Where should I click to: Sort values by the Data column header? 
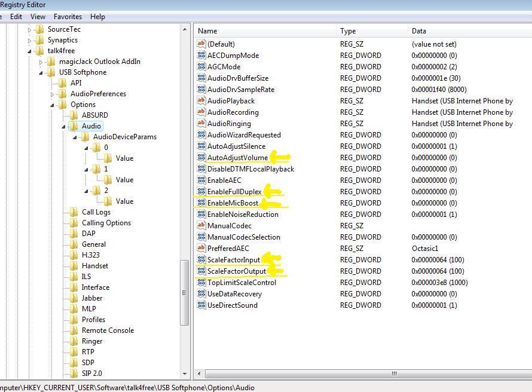click(470, 31)
